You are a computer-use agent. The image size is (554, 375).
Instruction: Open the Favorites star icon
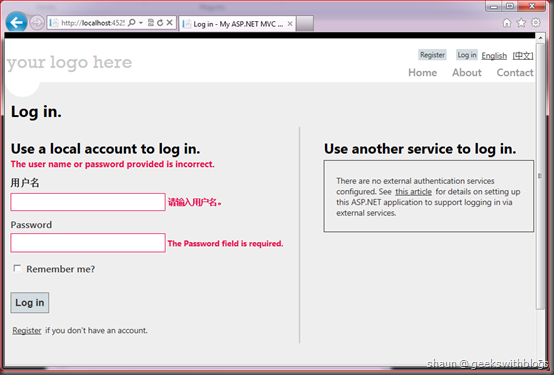(521, 23)
